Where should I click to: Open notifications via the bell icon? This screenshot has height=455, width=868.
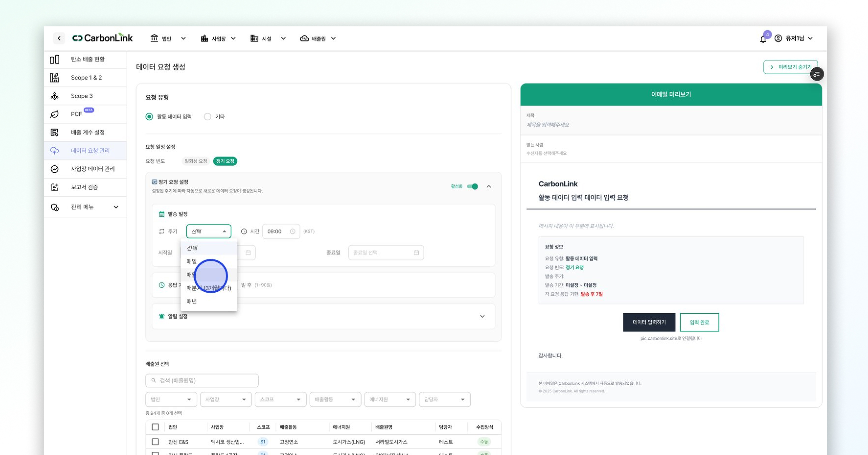click(x=763, y=39)
